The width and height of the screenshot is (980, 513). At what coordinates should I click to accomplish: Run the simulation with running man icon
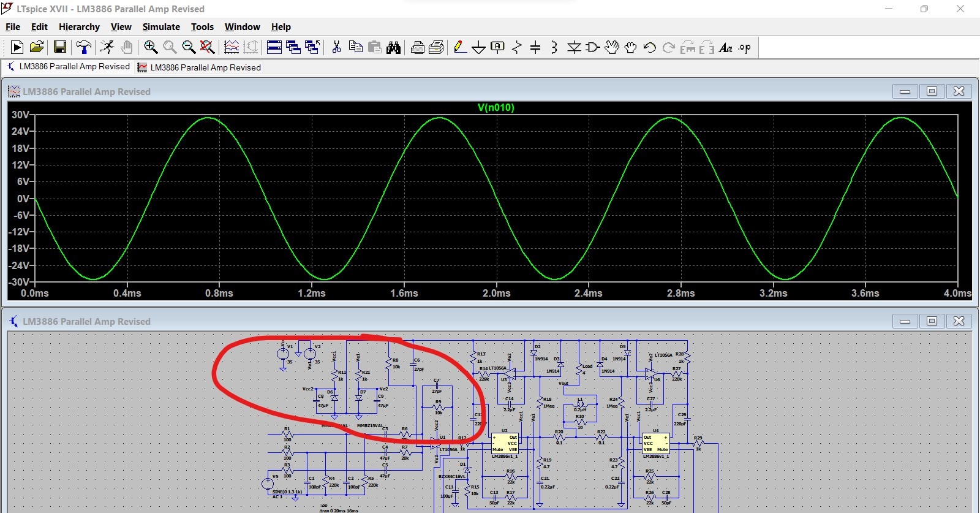[x=107, y=47]
